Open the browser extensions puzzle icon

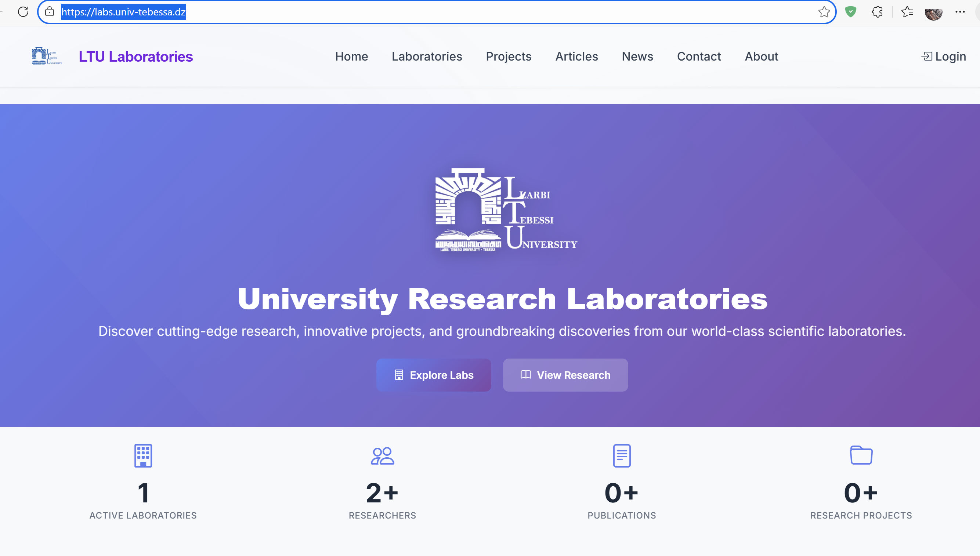pos(877,12)
